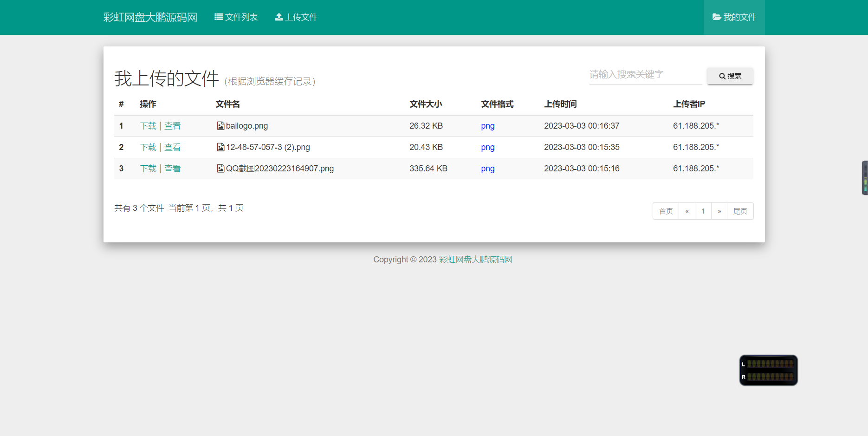The width and height of the screenshot is (868, 436).
Task: Click the search keyword input field
Action: [645, 74]
